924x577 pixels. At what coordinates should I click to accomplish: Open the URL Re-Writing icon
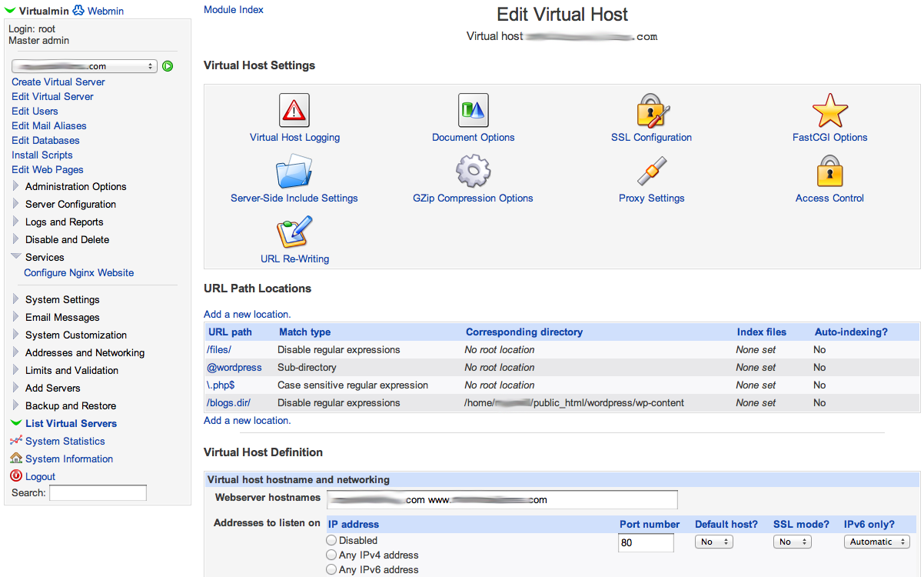coord(294,232)
